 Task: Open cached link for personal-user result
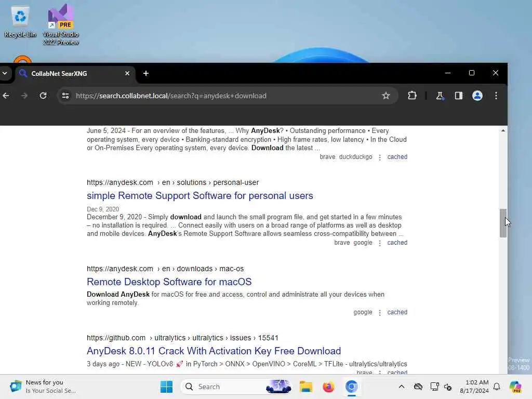[397, 243]
